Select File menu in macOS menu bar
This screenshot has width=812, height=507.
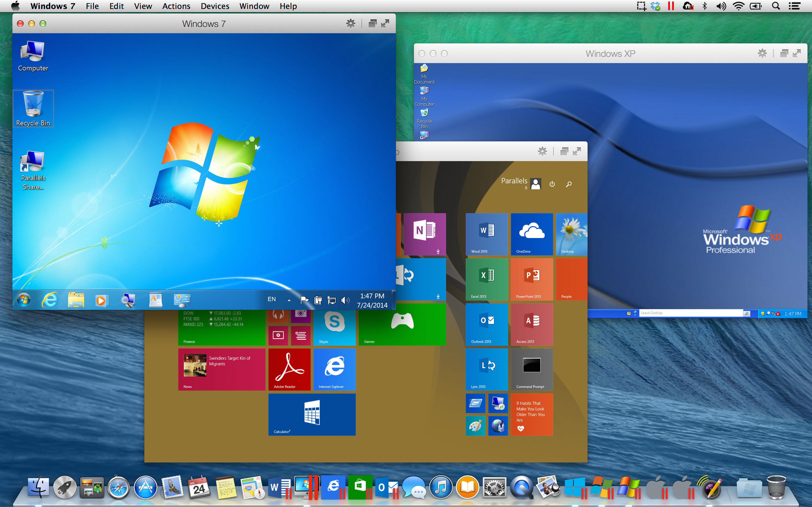click(x=92, y=6)
